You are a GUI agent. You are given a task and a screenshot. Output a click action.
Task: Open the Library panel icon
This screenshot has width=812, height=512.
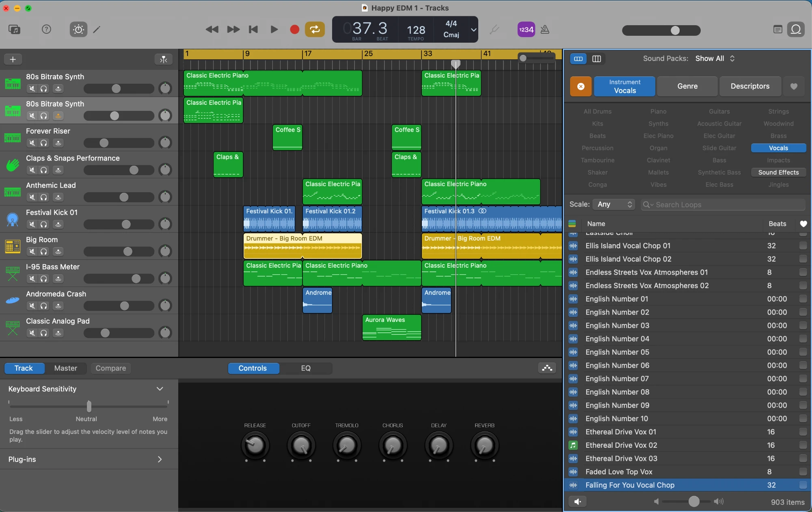click(14, 29)
